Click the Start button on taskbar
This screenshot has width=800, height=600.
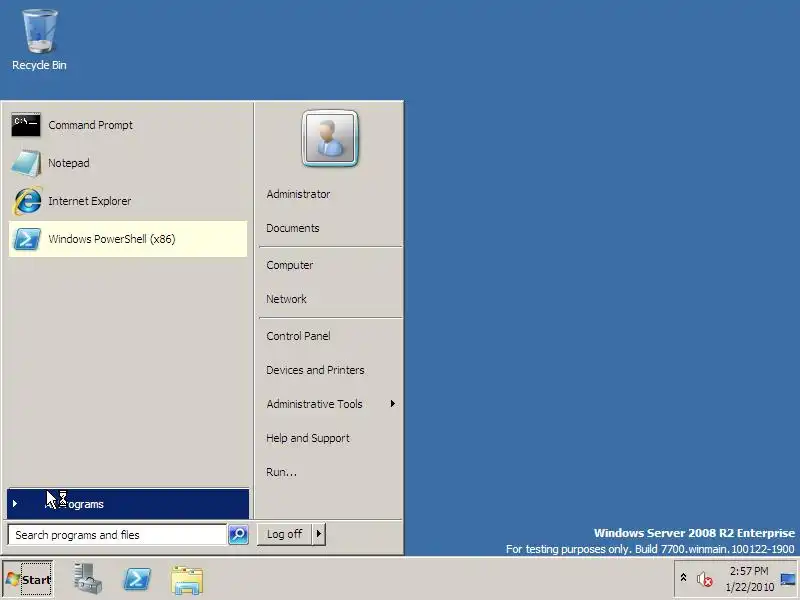pyautogui.click(x=28, y=579)
